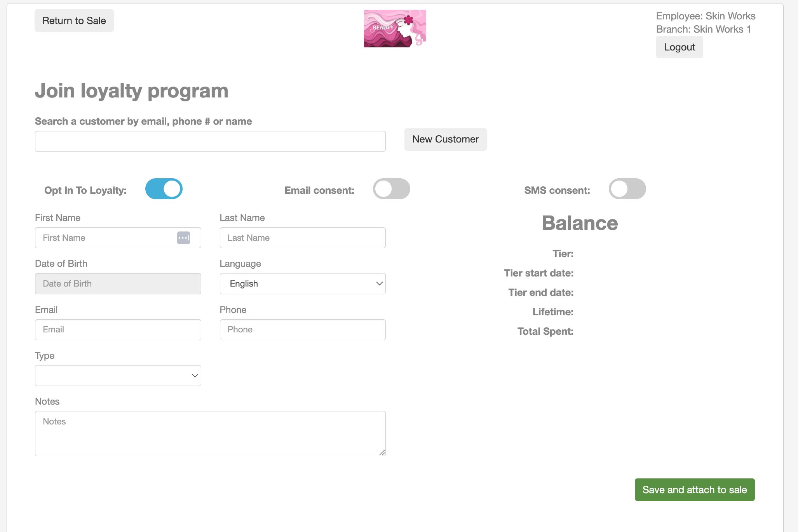Click inside the Notes text area

(x=210, y=433)
